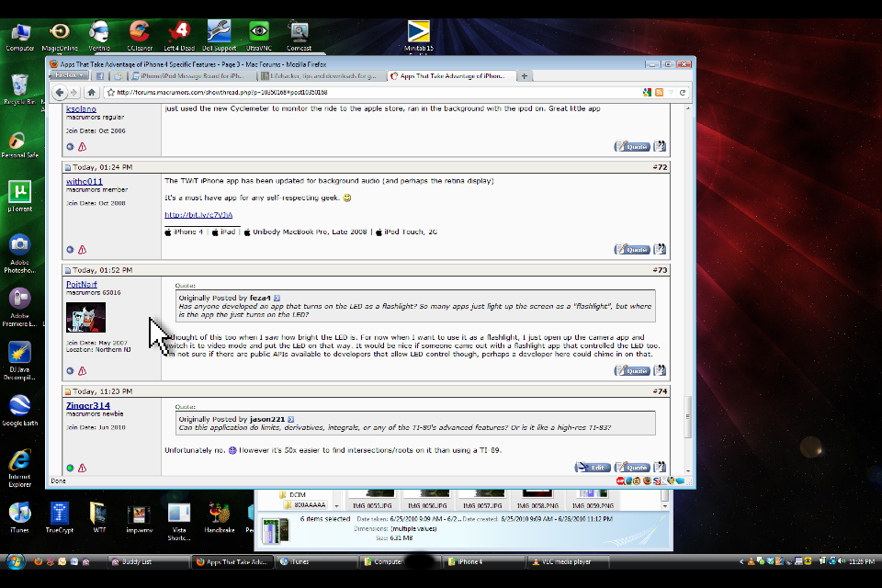This screenshot has height=588, width=882.
Task: Follow the bit.ly link in post #72
Action: (x=198, y=214)
